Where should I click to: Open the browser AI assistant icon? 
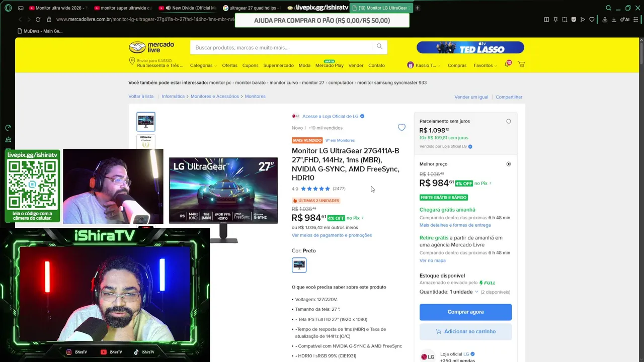(624, 20)
